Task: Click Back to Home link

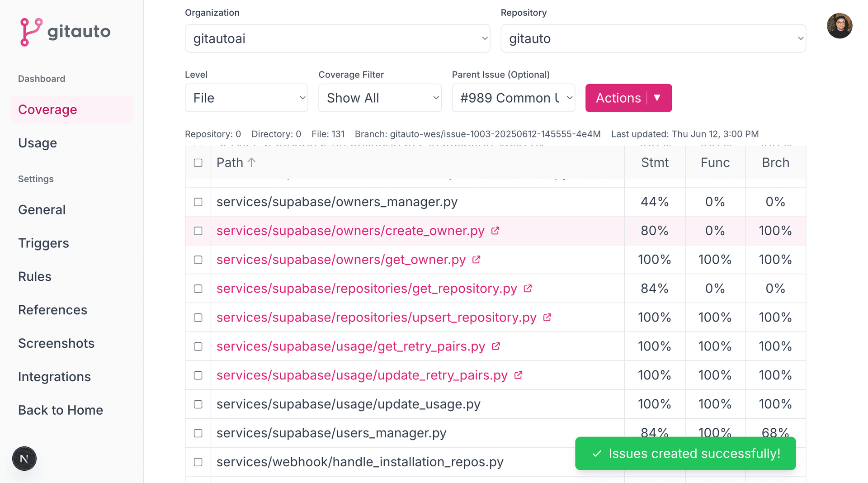Action: 61,410
